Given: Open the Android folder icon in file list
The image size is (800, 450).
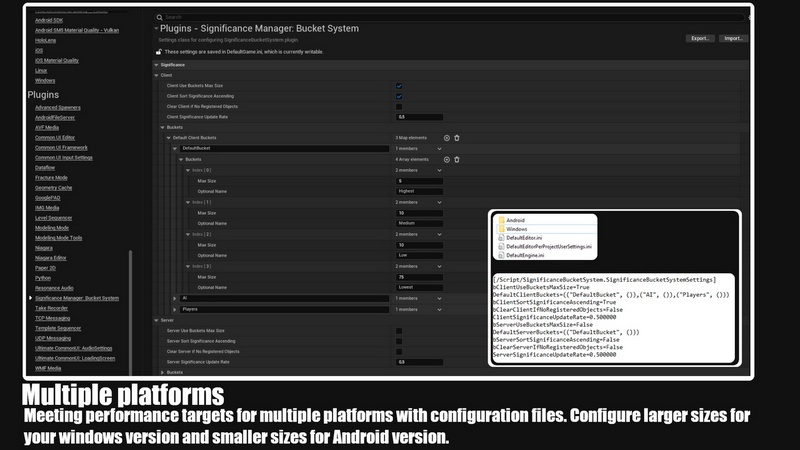Looking at the screenshot, I should pyautogui.click(x=500, y=219).
